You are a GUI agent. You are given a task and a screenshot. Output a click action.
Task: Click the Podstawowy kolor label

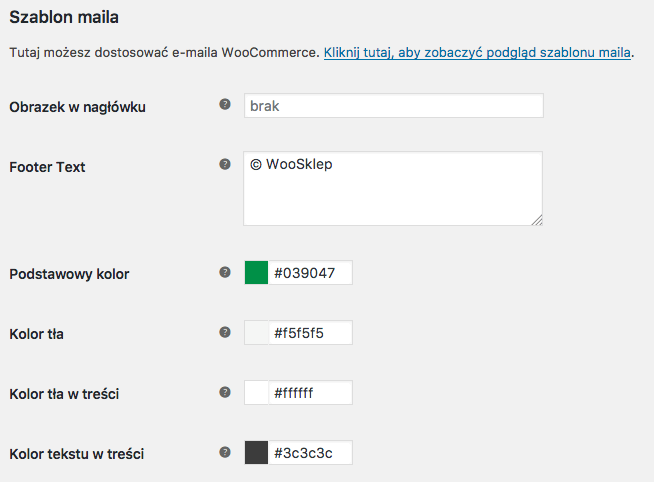pos(69,274)
